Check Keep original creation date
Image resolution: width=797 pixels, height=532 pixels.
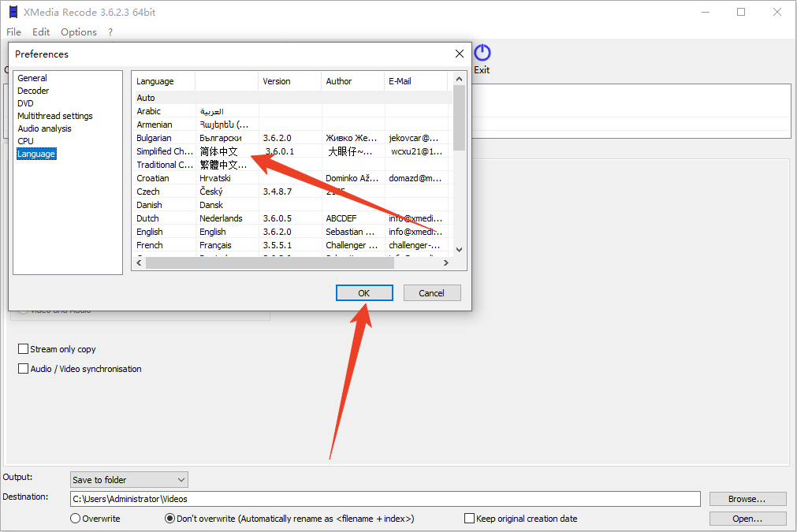pos(470,519)
